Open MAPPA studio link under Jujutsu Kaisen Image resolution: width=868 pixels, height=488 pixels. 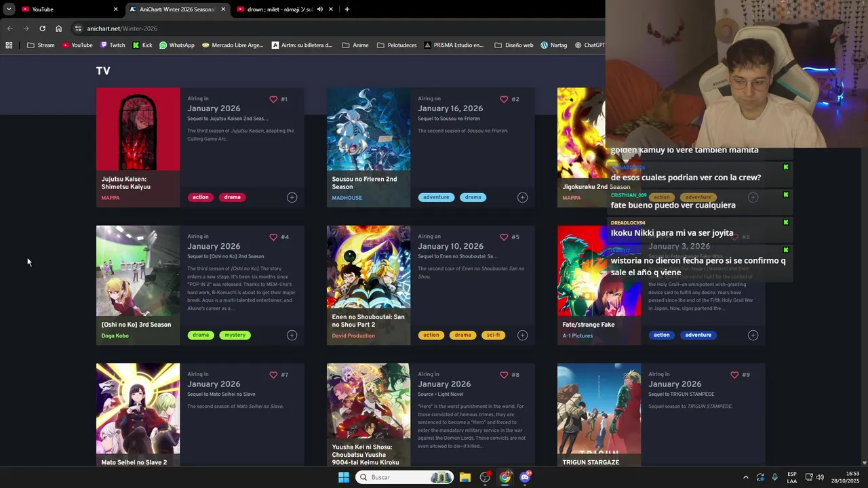coord(111,198)
